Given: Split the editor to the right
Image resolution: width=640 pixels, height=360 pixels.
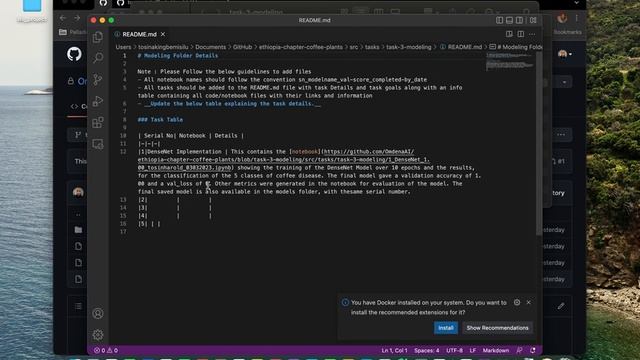Looking at the screenshot, I should click(x=520, y=34).
